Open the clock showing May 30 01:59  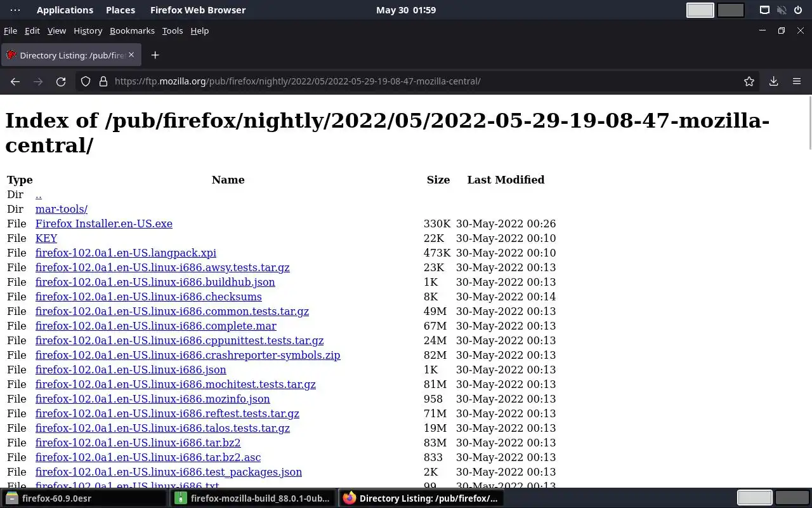tap(406, 10)
